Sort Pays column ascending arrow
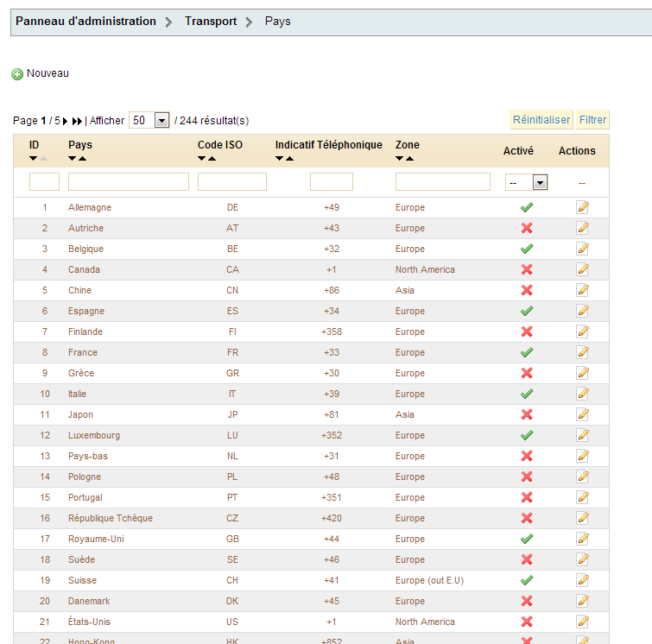 click(83, 158)
